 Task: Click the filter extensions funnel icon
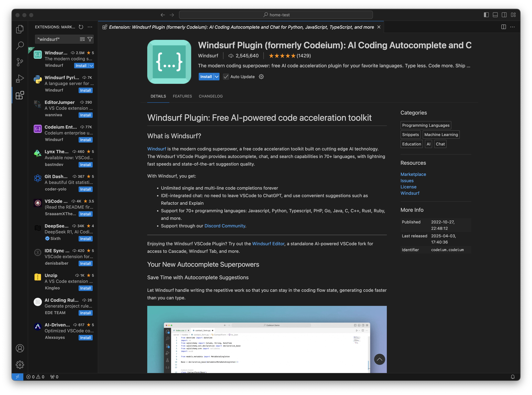pos(90,39)
